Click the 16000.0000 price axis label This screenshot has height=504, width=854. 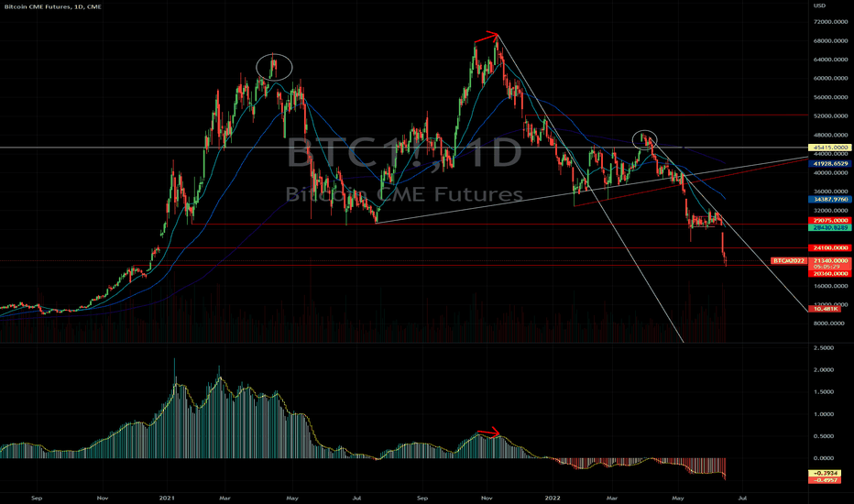pos(831,286)
